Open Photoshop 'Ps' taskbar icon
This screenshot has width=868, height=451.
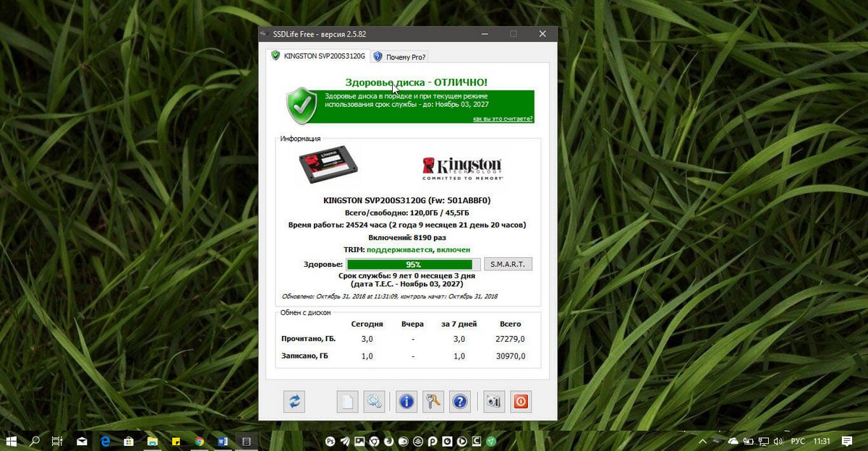tap(331, 441)
